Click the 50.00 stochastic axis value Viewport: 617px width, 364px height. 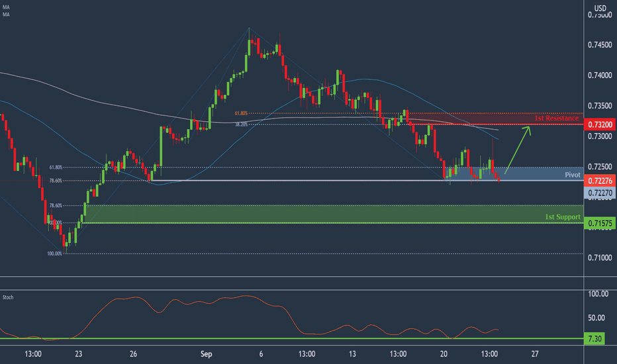pyautogui.click(x=596, y=318)
